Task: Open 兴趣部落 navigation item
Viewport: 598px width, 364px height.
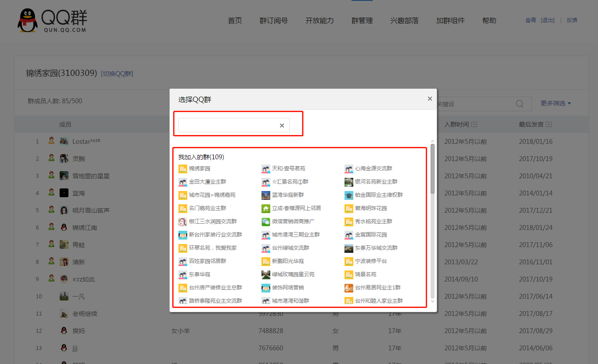Action: pos(405,21)
